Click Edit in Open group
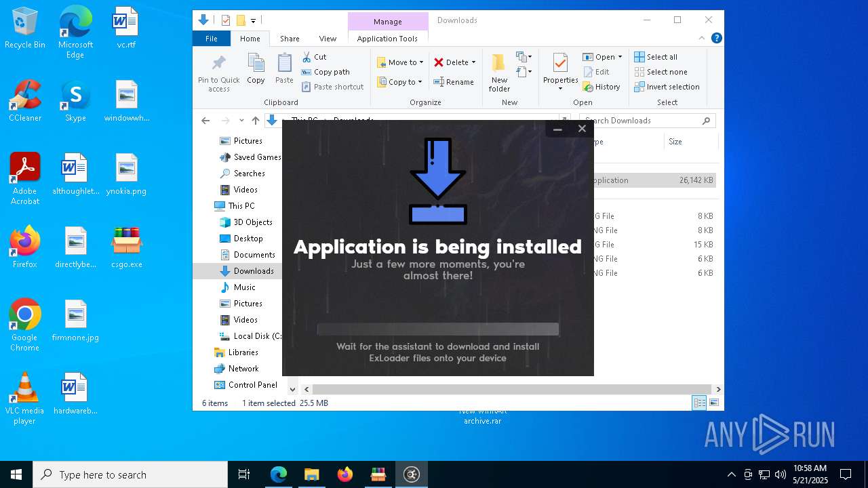This screenshot has width=868, height=488. (x=596, y=72)
